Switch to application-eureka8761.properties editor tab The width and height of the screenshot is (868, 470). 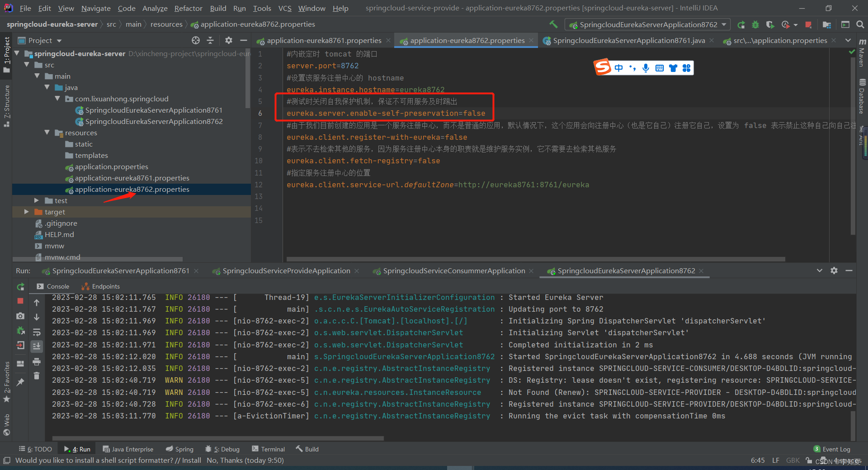324,40
